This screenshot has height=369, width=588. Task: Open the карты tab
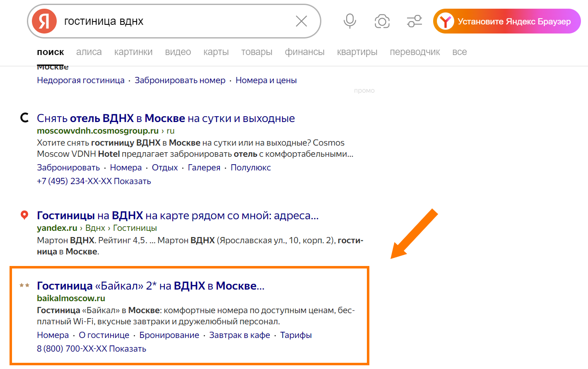pos(216,52)
